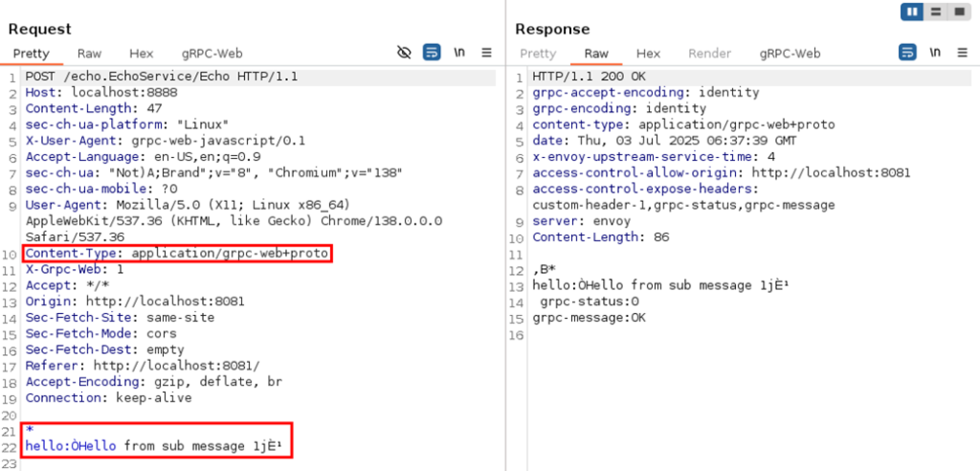Select combined single-pane layout icon
This screenshot has width=980, height=471.
[x=959, y=11]
